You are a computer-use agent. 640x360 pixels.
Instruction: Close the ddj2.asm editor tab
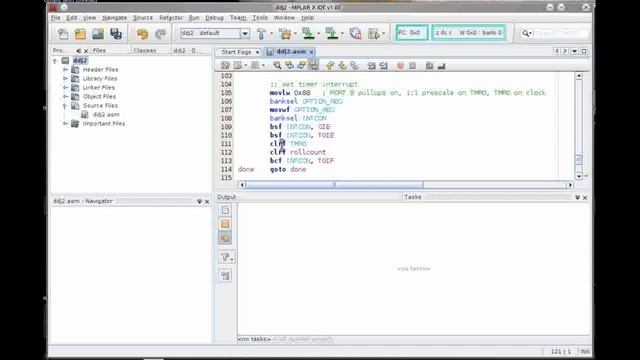(311, 52)
